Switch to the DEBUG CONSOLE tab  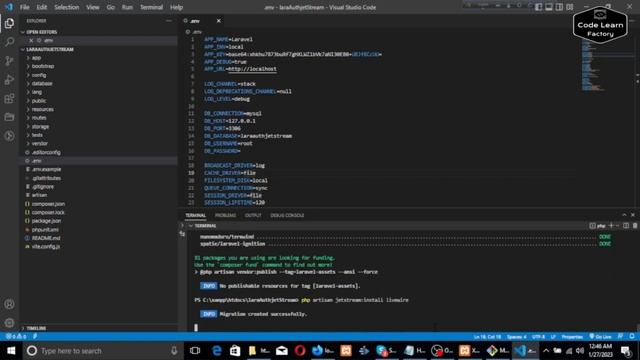click(287, 216)
